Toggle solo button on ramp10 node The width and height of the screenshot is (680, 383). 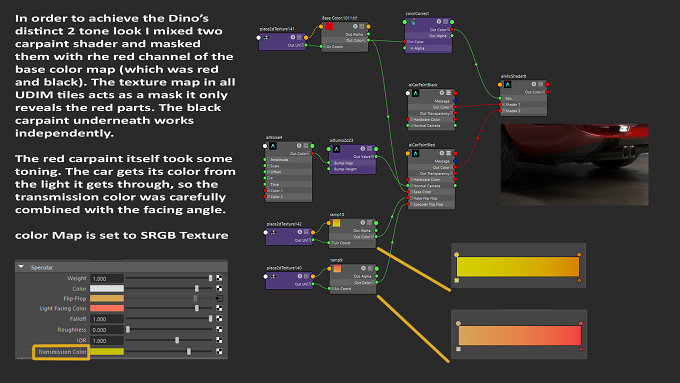tap(363, 223)
